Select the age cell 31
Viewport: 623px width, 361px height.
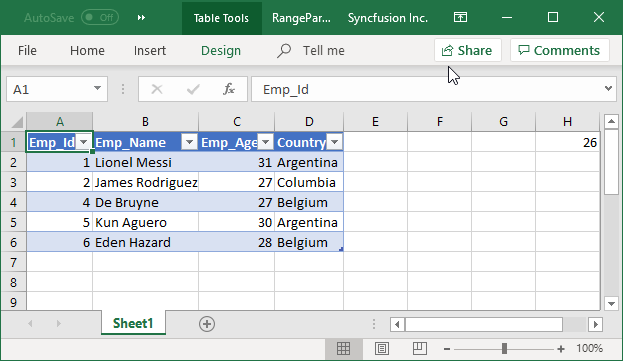pos(236,162)
